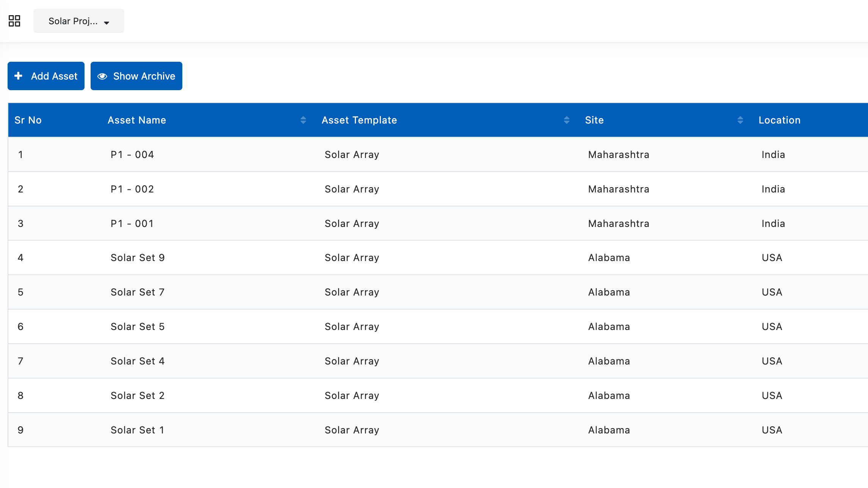Click Maharashtra in P1 - 001 row
This screenshot has height=488, width=868.
619,224
